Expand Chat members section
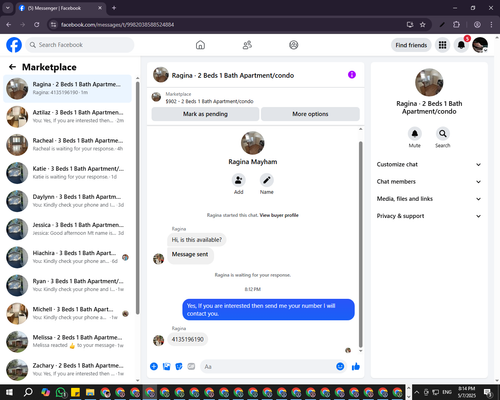The height and width of the screenshot is (400, 500). point(429,182)
